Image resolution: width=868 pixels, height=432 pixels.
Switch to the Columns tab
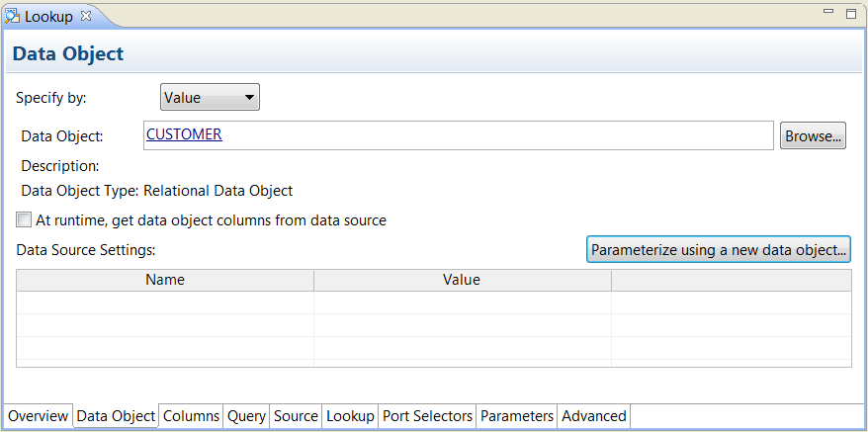tap(192, 416)
